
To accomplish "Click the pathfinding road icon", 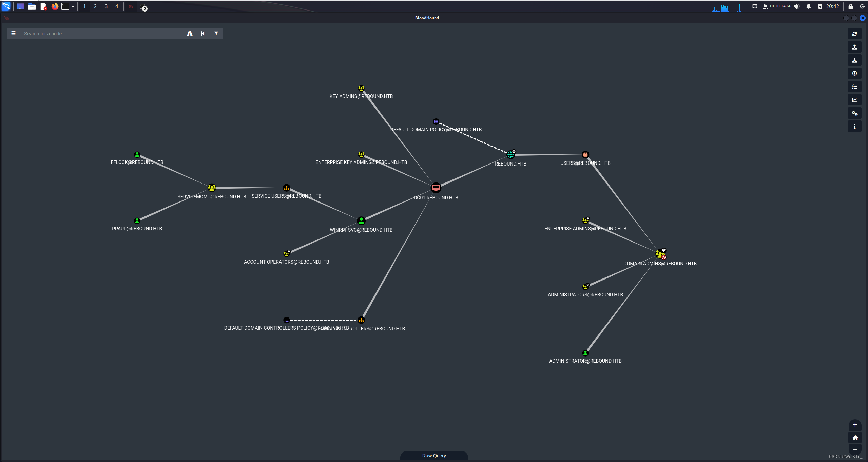I will (x=190, y=33).
